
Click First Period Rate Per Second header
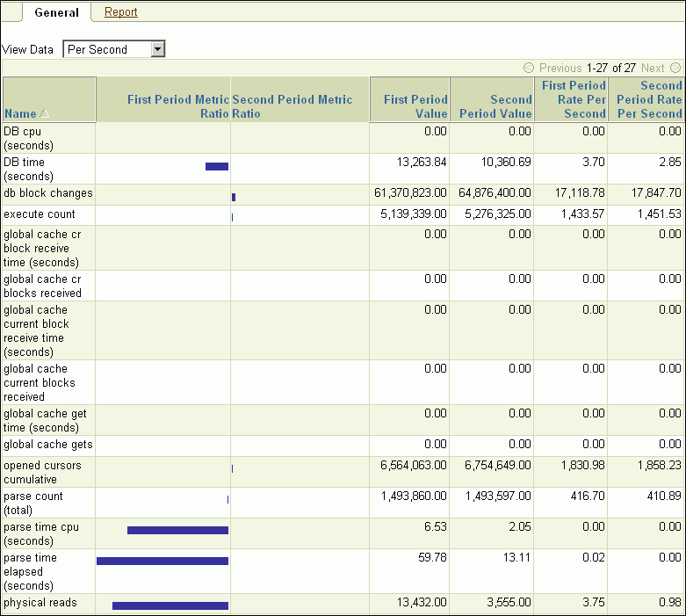pyautogui.click(x=573, y=99)
